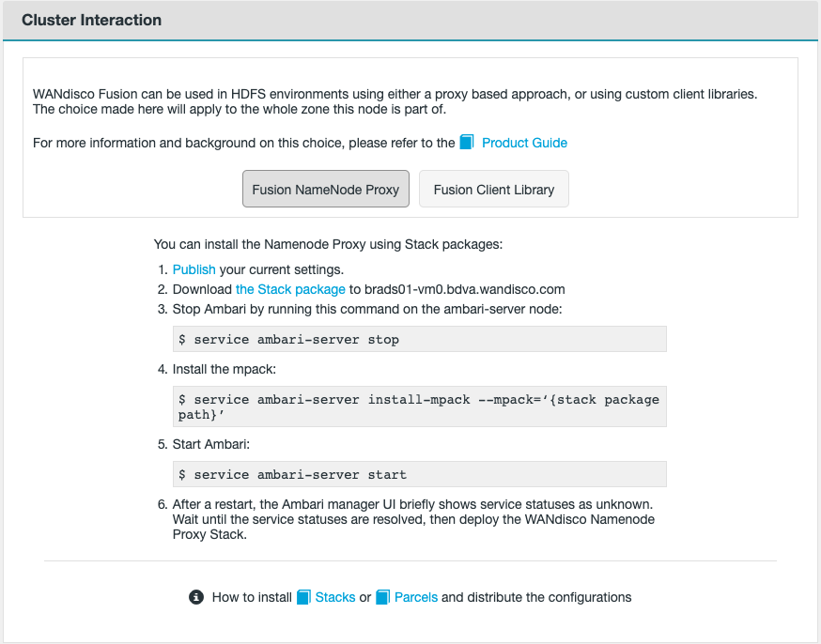Open the Parcels documentation link
The width and height of the screenshot is (821, 644).
coord(415,597)
